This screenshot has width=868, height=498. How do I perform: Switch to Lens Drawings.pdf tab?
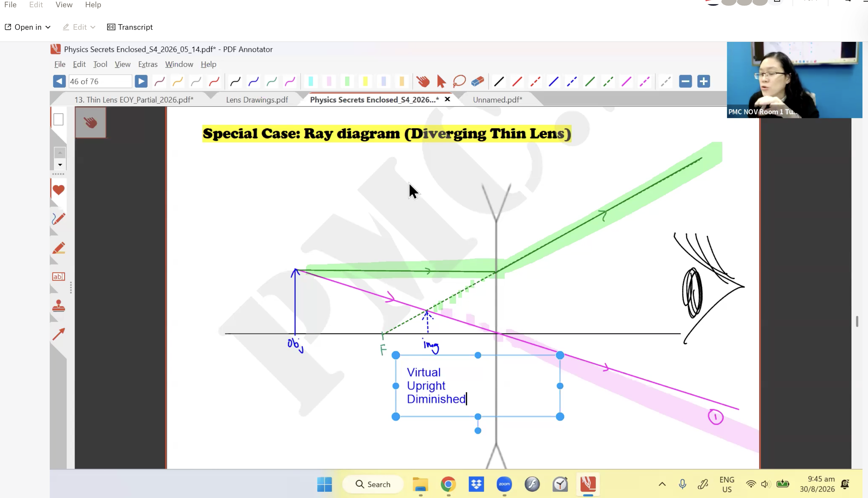pyautogui.click(x=257, y=100)
